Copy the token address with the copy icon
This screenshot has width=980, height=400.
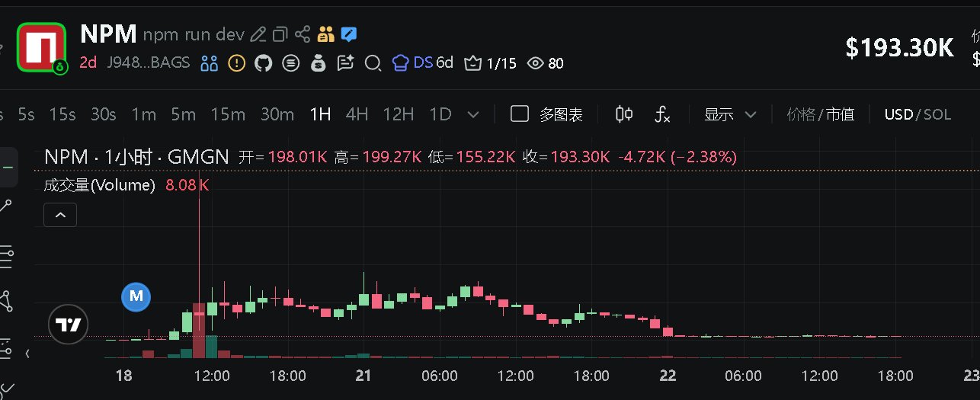pos(280,34)
